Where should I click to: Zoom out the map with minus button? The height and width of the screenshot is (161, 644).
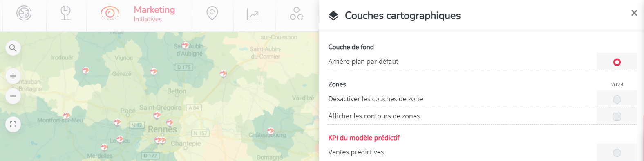click(x=13, y=96)
